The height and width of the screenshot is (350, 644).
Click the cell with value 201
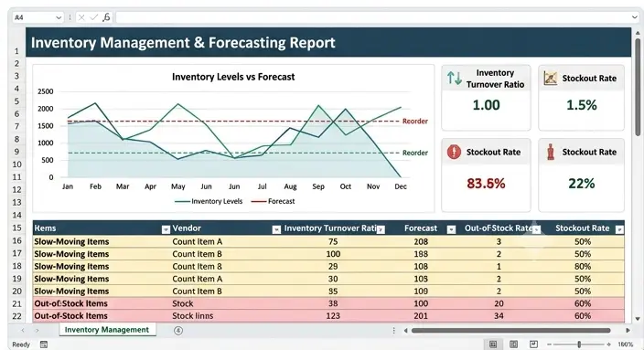[421, 315]
